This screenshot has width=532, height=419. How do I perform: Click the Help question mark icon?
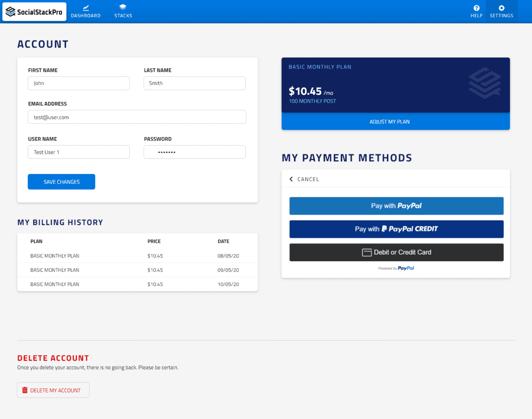pyautogui.click(x=476, y=8)
